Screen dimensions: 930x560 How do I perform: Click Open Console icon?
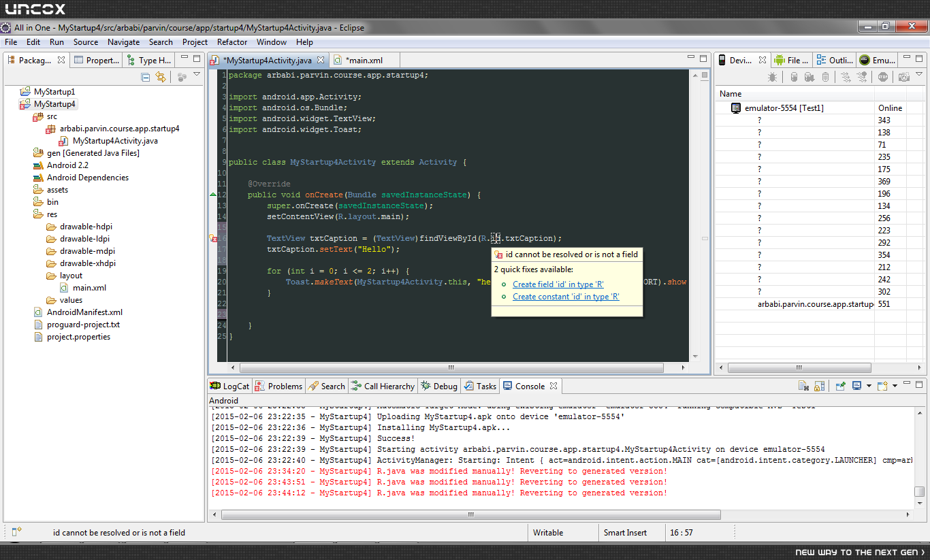click(x=882, y=386)
